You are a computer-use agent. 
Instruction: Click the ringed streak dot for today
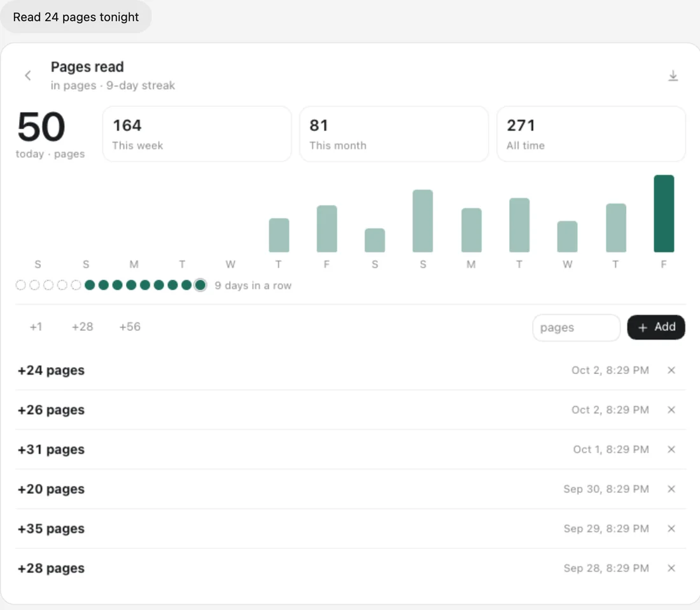pos(200,285)
